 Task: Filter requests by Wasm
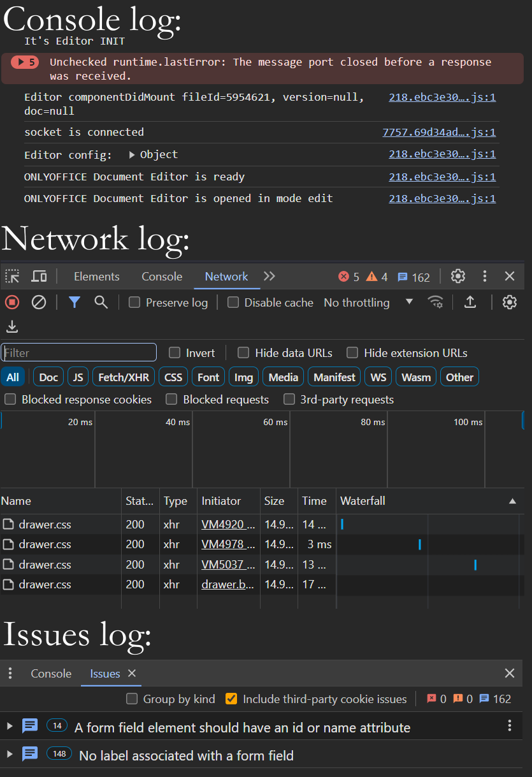click(416, 377)
